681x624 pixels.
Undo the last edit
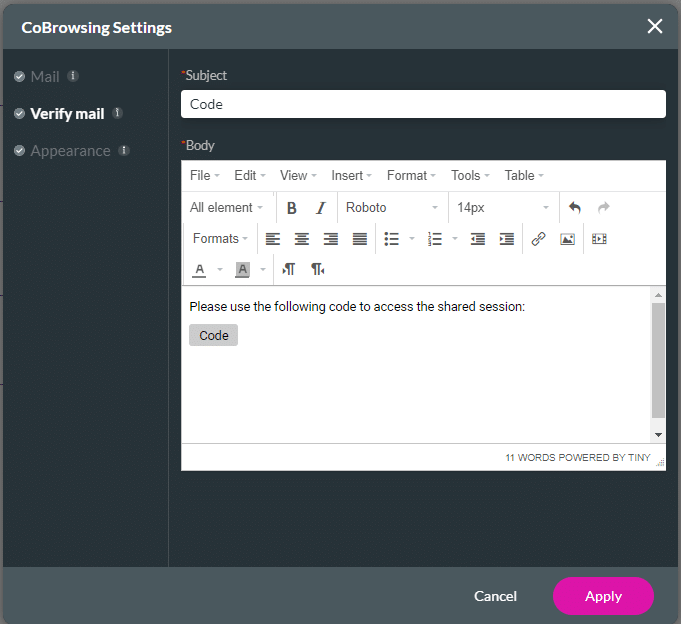click(x=575, y=208)
